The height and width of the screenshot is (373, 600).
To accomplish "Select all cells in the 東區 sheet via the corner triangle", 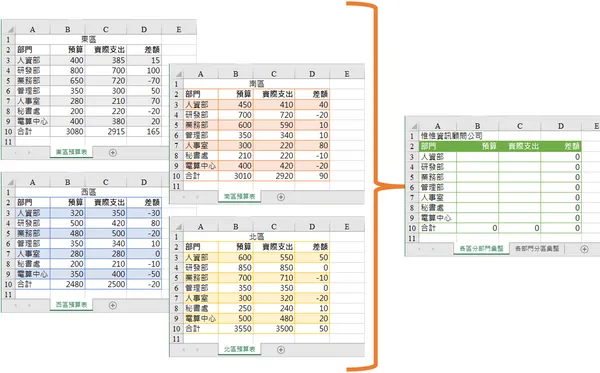I will tap(10, 29).
